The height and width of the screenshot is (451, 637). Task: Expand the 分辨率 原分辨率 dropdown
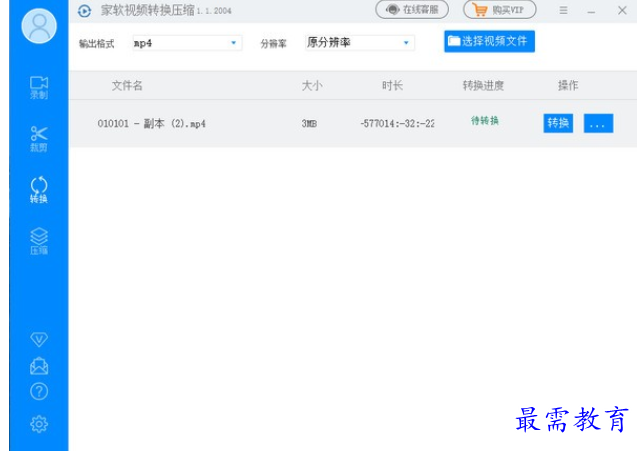tap(359, 43)
